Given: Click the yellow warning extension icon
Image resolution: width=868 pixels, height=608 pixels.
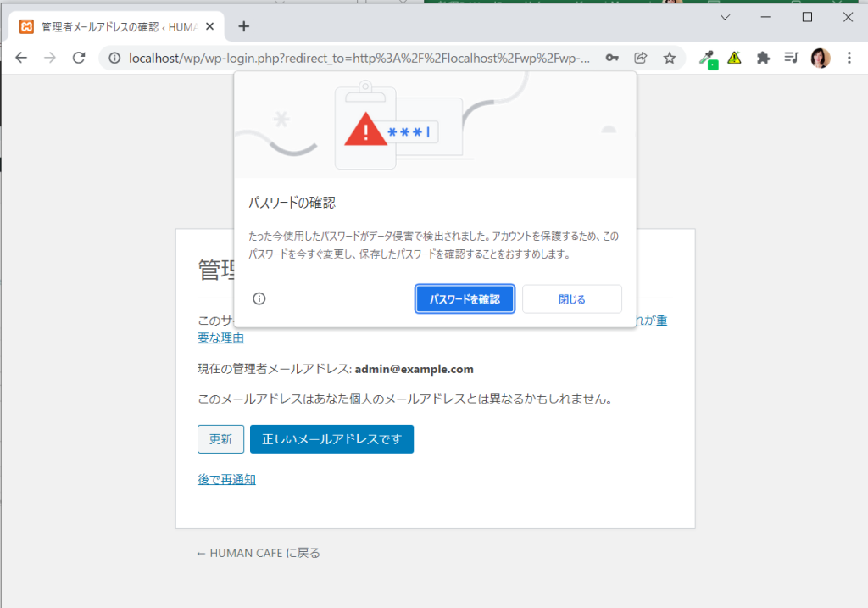Looking at the screenshot, I should pyautogui.click(x=734, y=58).
